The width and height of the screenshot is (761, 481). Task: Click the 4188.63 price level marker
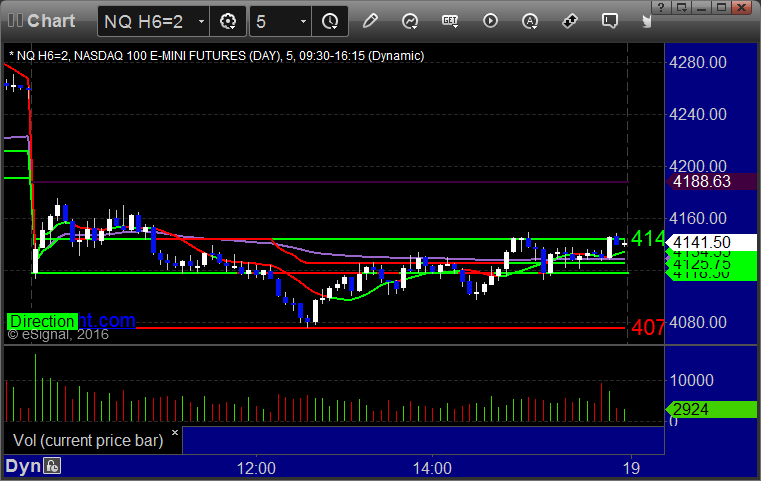701,182
